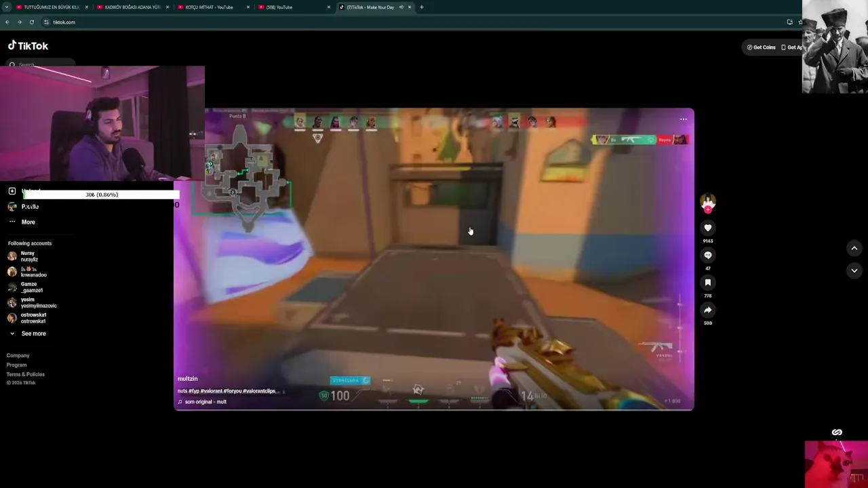Open the More sidebar menu label
This screenshot has width=868, height=488.
pos(28,222)
